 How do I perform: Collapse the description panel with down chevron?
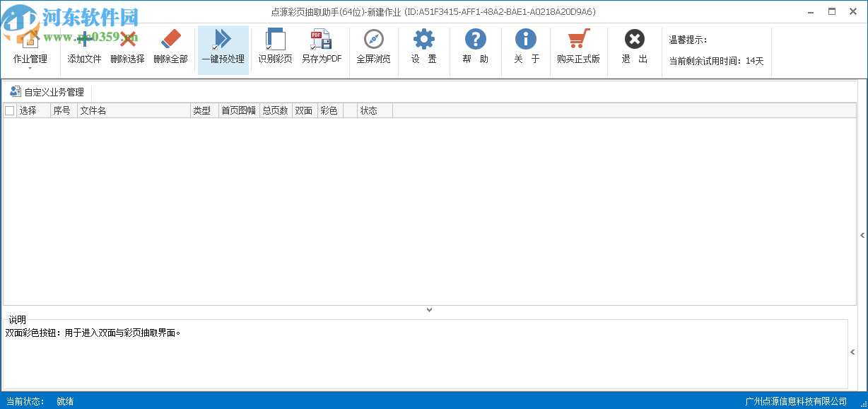point(429,310)
